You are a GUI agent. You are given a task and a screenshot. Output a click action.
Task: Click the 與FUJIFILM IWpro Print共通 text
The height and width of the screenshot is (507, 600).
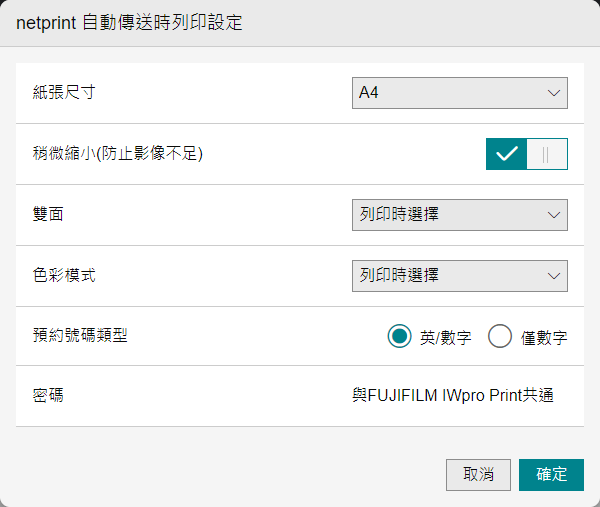tap(453, 395)
